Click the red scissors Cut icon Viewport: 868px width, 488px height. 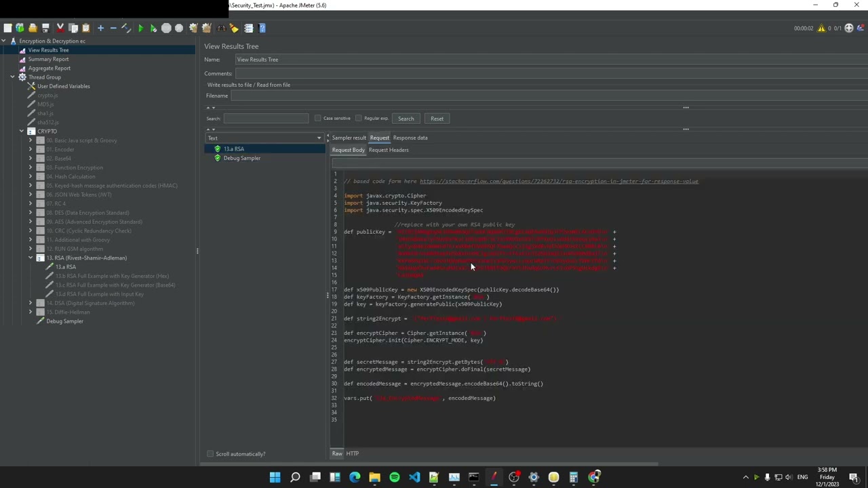coord(60,28)
